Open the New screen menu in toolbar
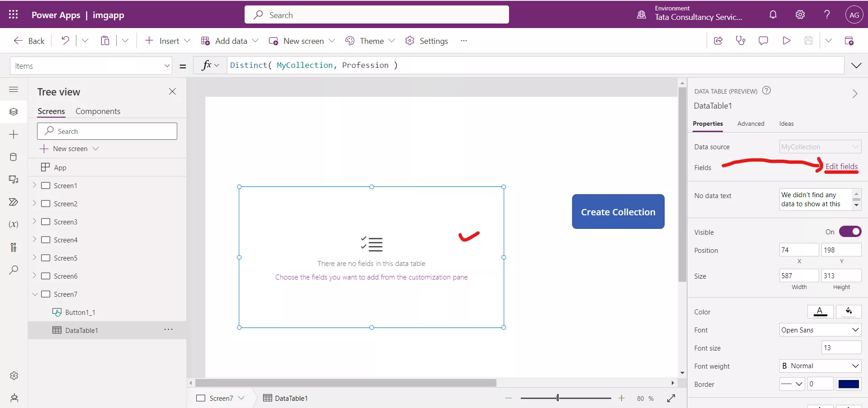This screenshot has height=408, width=868. click(302, 41)
